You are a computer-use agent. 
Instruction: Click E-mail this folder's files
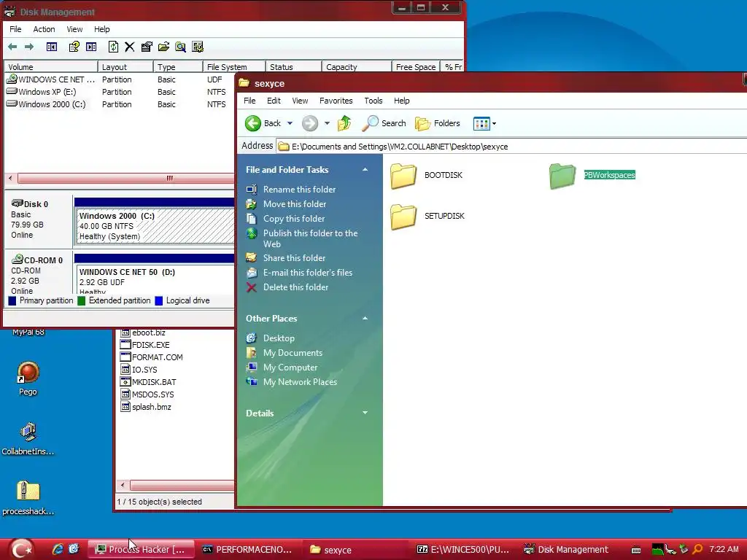click(308, 273)
